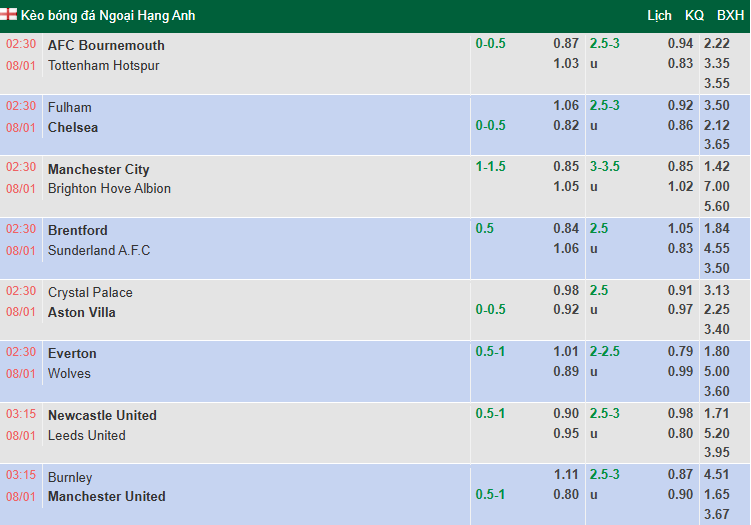Click the England flag icon in header
Image resolution: width=751 pixels, height=525 pixels.
11,15
